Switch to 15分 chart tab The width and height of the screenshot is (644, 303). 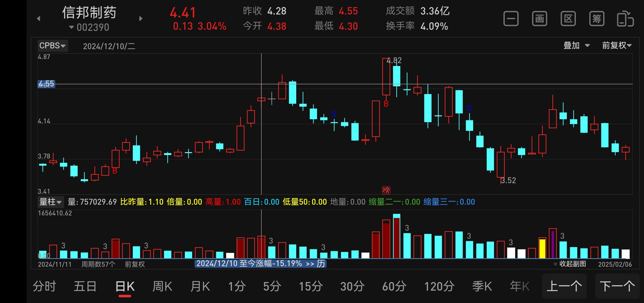pos(311,286)
